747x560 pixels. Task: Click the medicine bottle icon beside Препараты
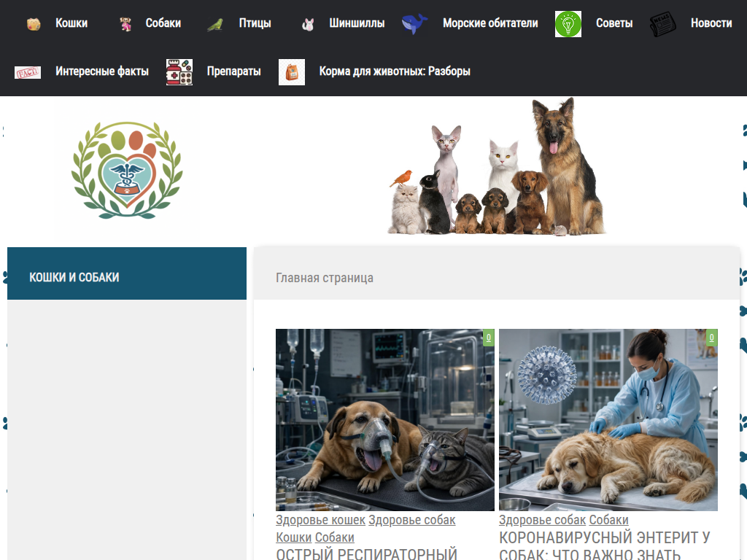[x=179, y=72]
